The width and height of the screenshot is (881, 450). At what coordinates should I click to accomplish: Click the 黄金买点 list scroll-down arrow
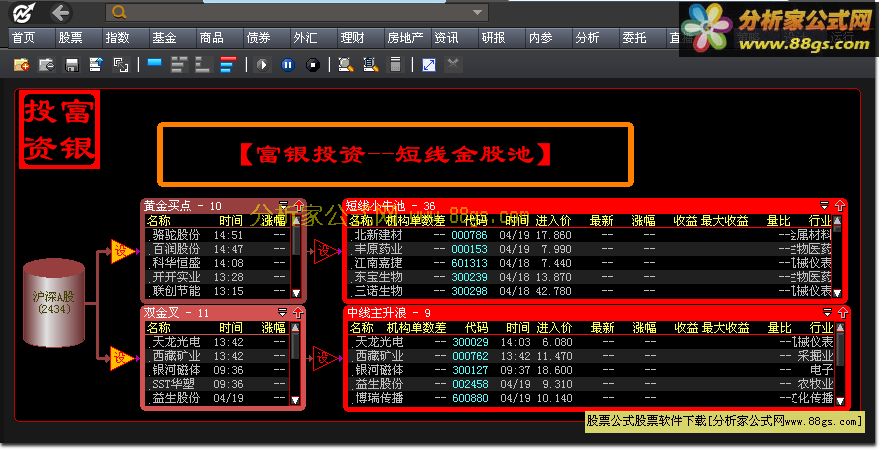point(296,293)
